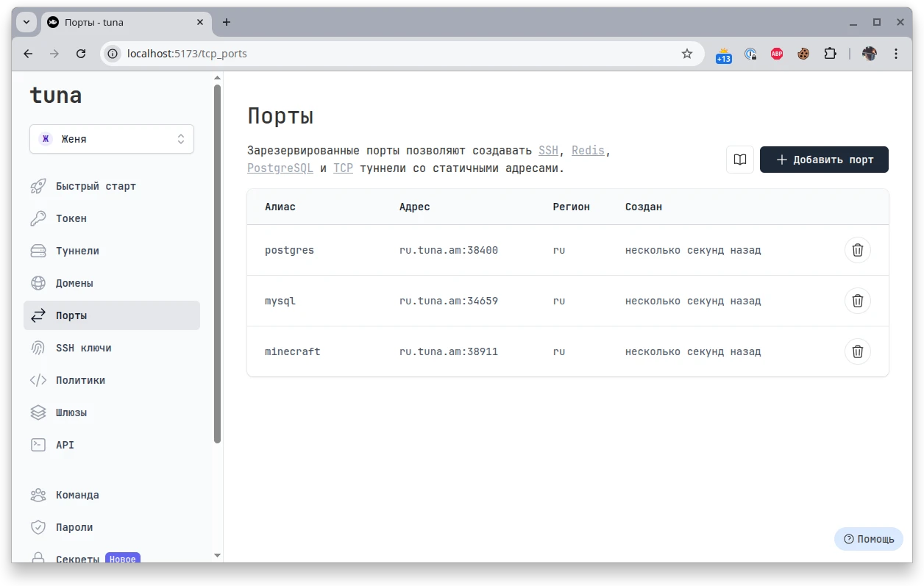This screenshot has width=924, height=586.
Task: Delete the mysql port with trash icon
Action: (x=857, y=301)
